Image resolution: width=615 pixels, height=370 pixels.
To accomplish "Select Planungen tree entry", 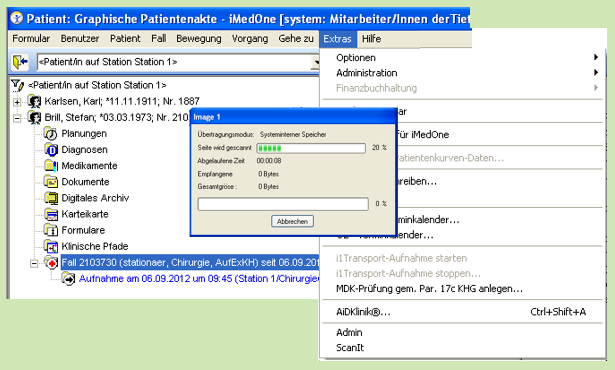I will pos(84,133).
